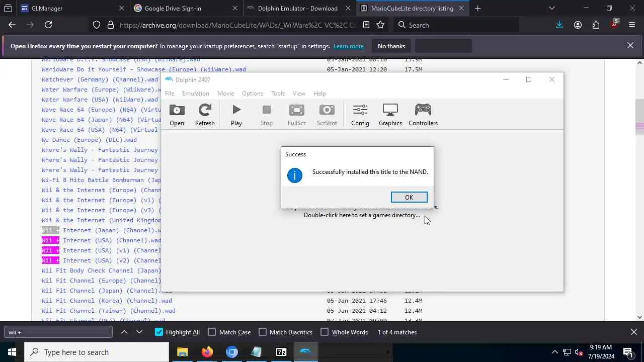
Task: Click OK in the Success dialog
Action: click(409, 198)
